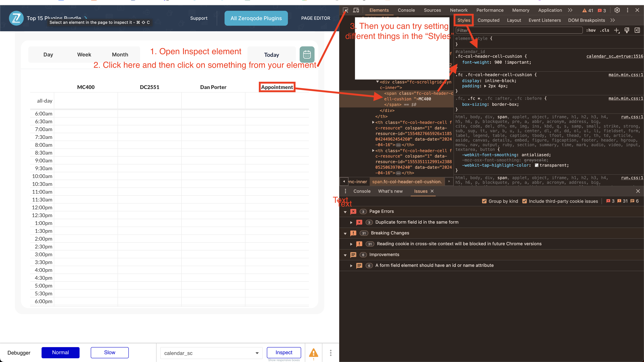This screenshot has height=362, width=644.
Task: Expand form field element id issue
Action: (351, 266)
